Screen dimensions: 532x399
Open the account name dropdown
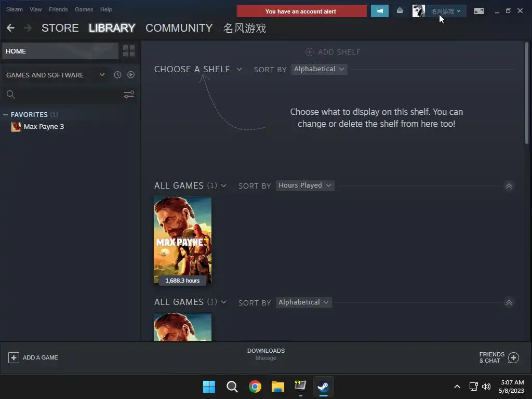click(x=446, y=11)
